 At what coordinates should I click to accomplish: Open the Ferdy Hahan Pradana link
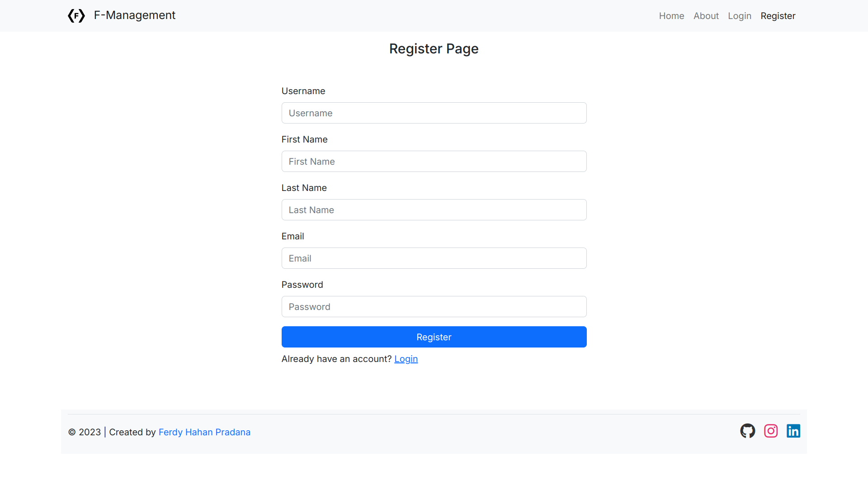[x=204, y=432]
